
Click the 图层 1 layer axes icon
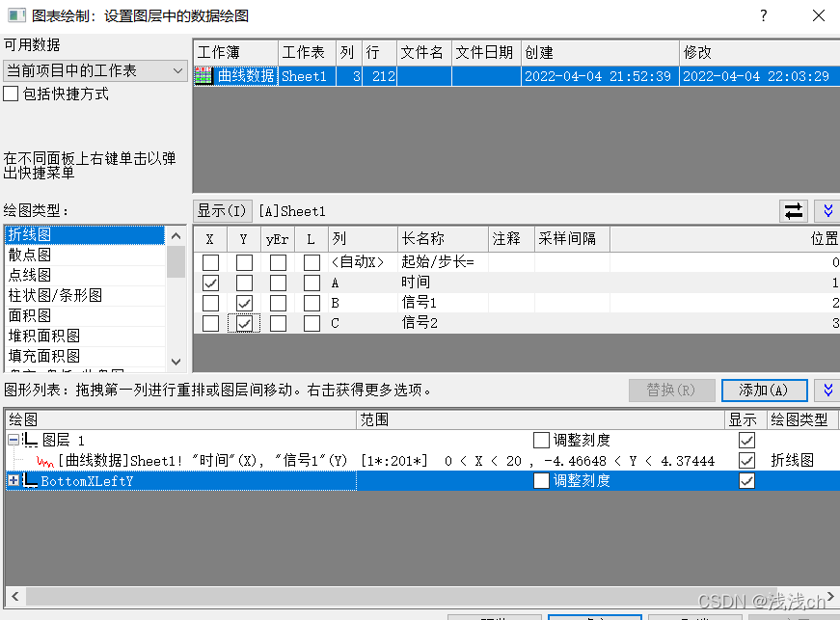[30, 440]
